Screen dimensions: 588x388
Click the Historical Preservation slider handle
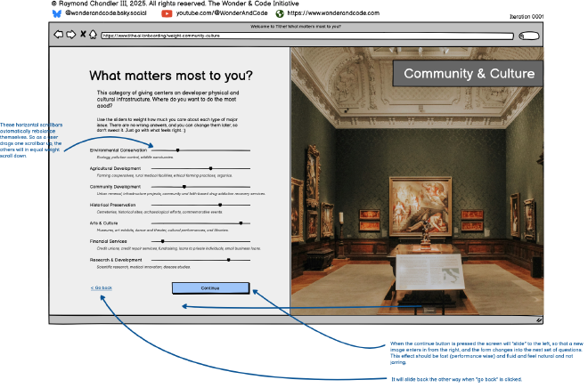point(220,205)
